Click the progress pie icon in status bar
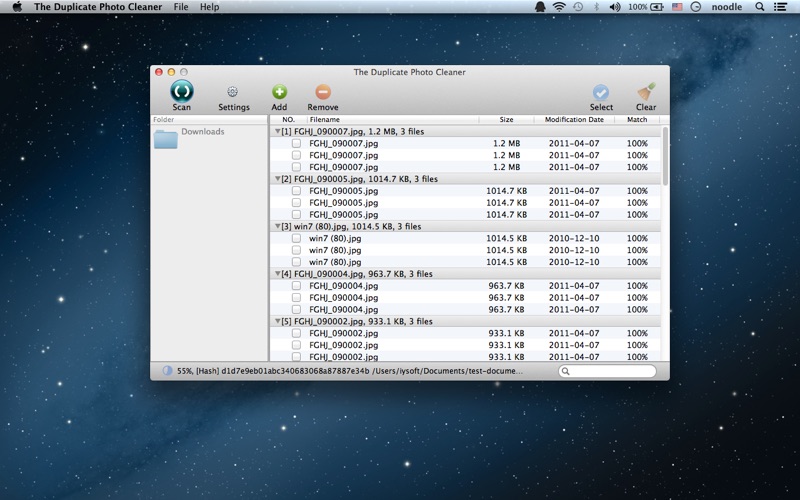The image size is (800, 500). pyautogui.click(x=167, y=371)
